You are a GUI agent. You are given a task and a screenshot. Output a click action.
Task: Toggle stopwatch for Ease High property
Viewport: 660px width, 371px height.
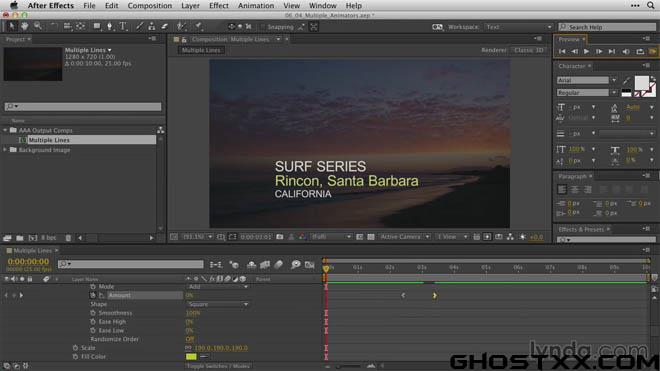pyautogui.click(x=93, y=322)
